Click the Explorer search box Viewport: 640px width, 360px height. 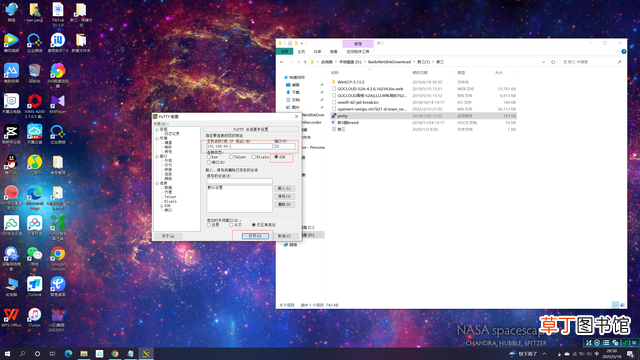[x=592, y=62]
